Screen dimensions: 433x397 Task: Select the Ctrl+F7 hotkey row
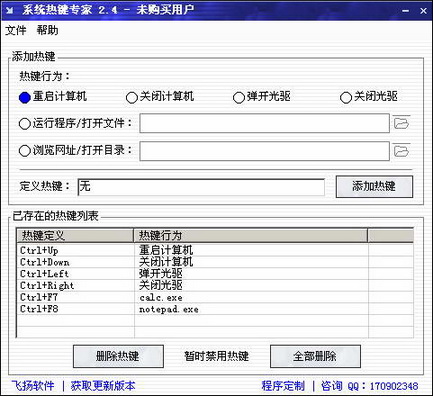(215, 297)
